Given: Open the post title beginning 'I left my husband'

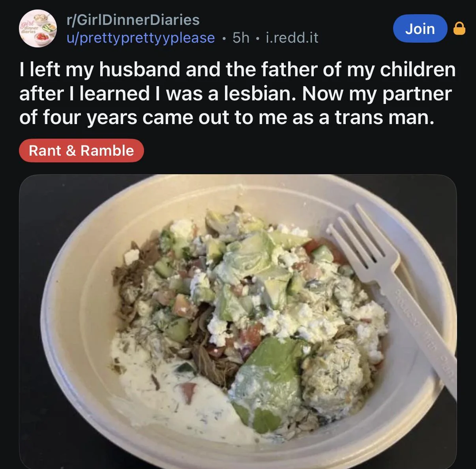Looking at the screenshot, I should pyautogui.click(x=238, y=93).
